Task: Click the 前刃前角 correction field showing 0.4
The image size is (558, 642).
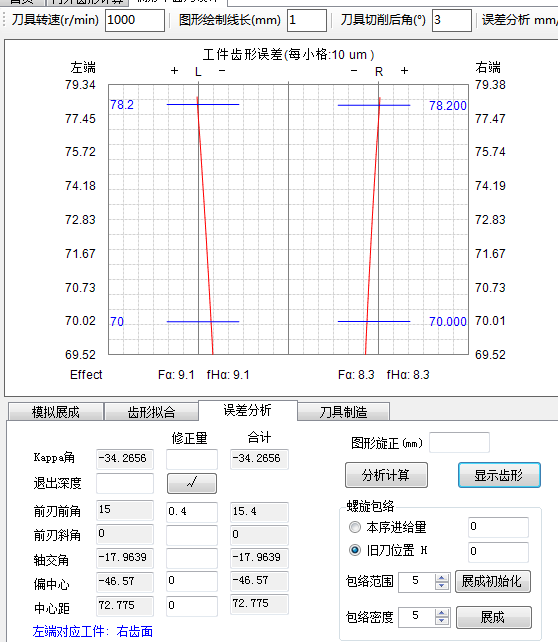Action: coord(192,511)
